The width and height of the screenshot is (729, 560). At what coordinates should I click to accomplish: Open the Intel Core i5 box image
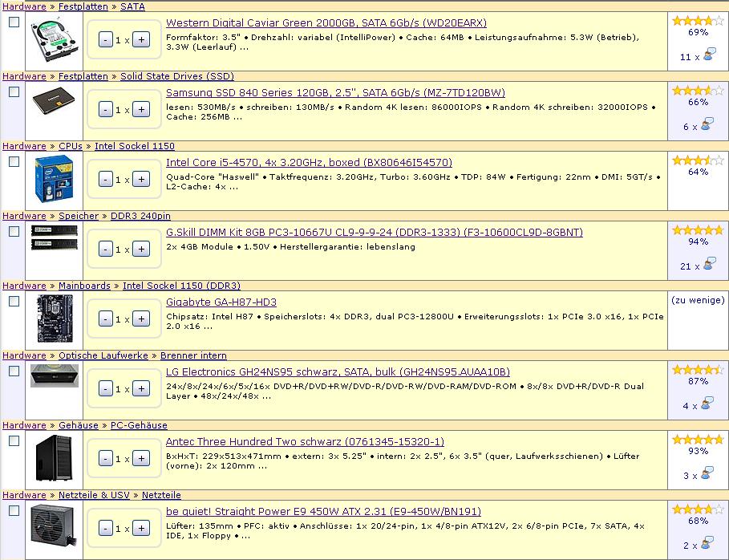tap(54, 180)
